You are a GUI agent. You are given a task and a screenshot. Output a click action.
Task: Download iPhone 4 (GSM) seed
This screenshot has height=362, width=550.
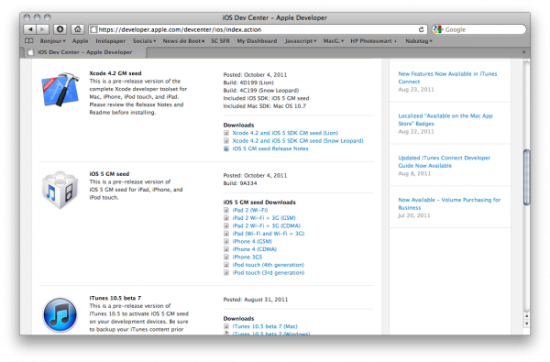pyautogui.click(x=252, y=241)
